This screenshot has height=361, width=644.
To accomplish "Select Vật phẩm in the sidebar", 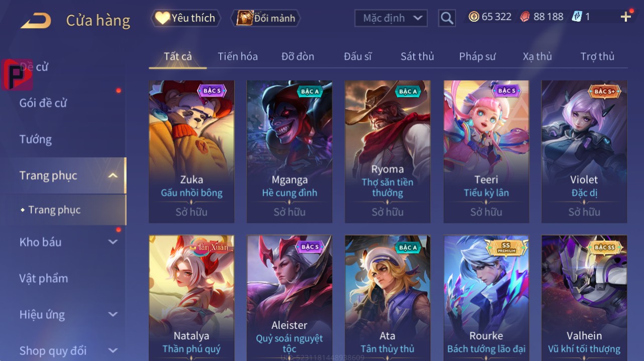I will pos(44,278).
